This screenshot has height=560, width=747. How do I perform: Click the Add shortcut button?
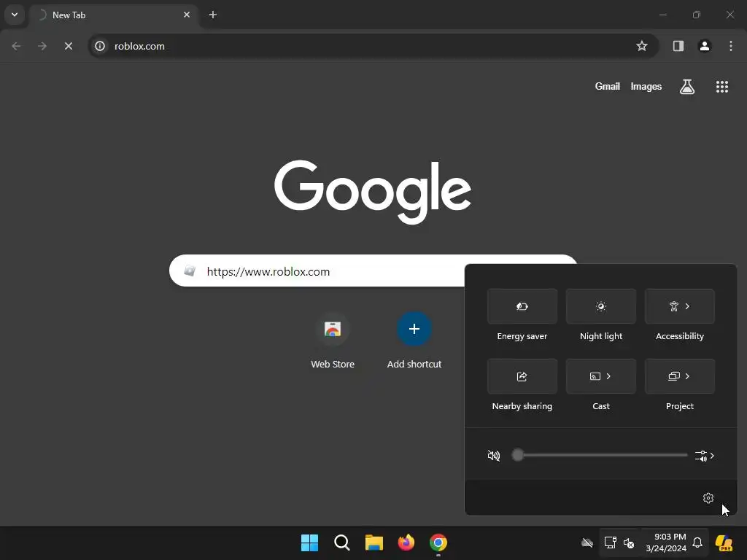point(414,341)
